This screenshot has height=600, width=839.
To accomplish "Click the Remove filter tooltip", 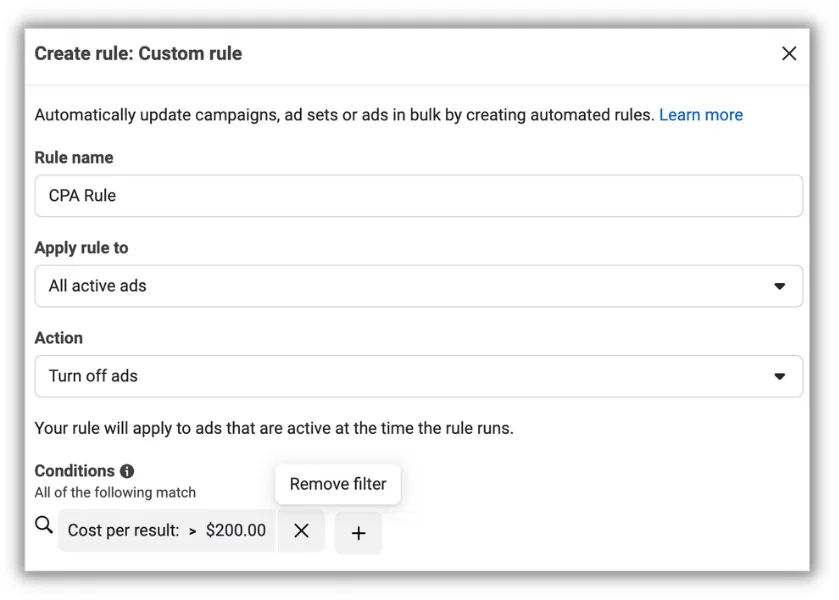I will (338, 484).
